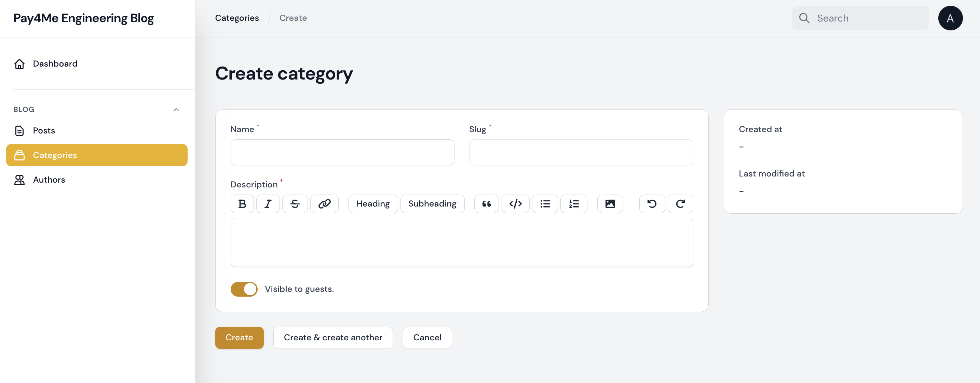Undo the last editor change
The height and width of the screenshot is (383, 980).
pyautogui.click(x=652, y=204)
